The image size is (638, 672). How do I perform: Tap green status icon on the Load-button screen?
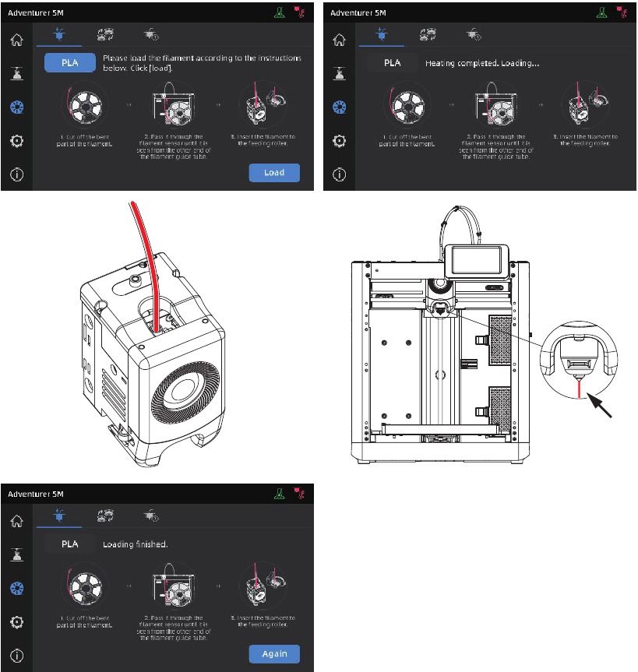pyautogui.click(x=280, y=12)
